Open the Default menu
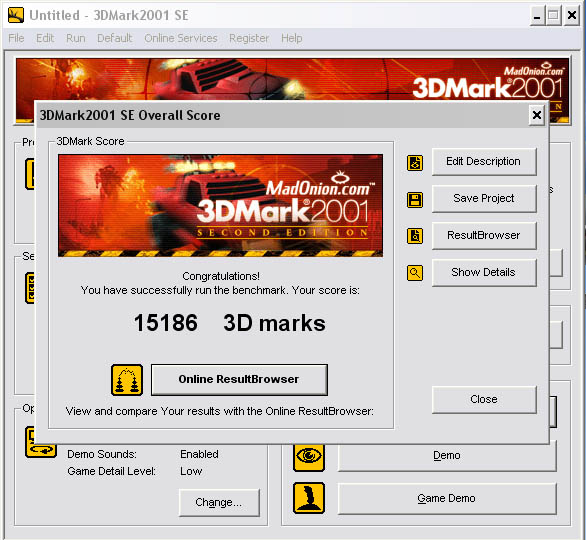Screen dimensions: 586x540 [x=114, y=38]
